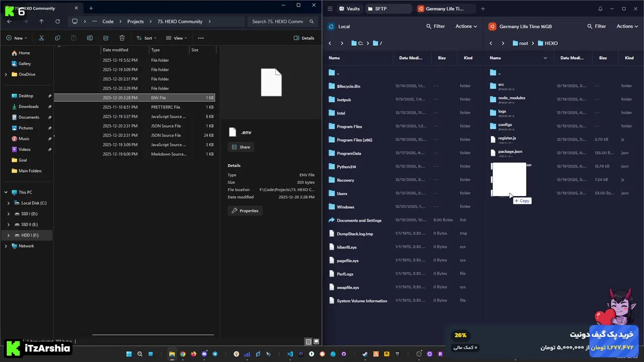Switch to the Vaults tab
The height and width of the screenshot is (362, 644).
click(349, 9)
